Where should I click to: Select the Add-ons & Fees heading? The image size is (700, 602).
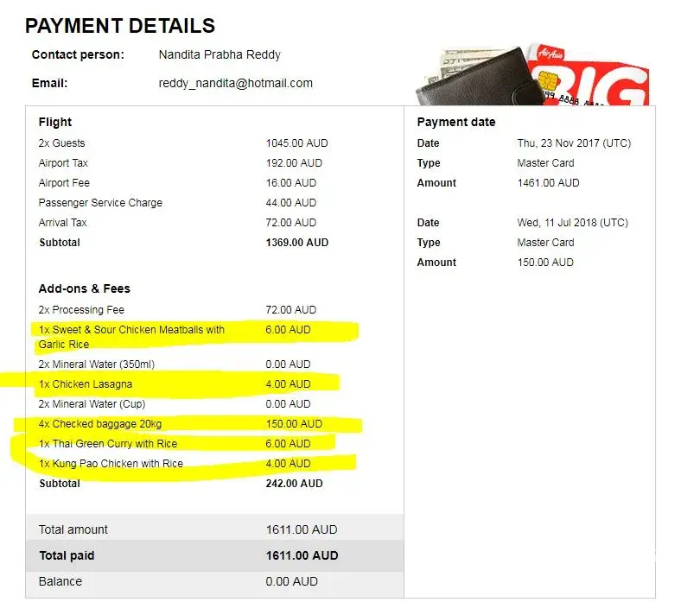pos(84,288)
